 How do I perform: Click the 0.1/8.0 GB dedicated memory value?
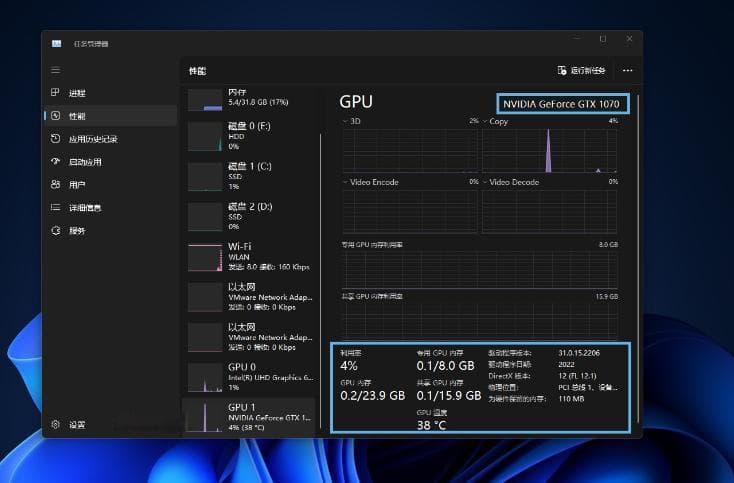tap(446, 366)
